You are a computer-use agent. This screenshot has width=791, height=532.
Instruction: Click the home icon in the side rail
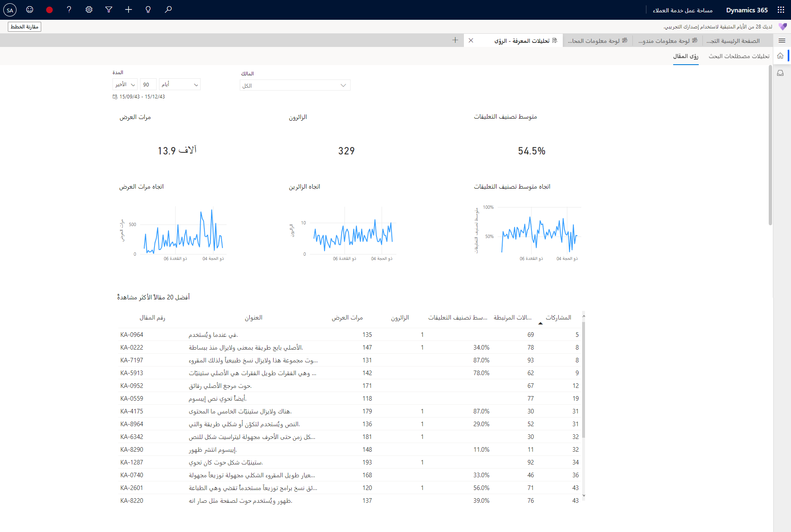(780, 56)
